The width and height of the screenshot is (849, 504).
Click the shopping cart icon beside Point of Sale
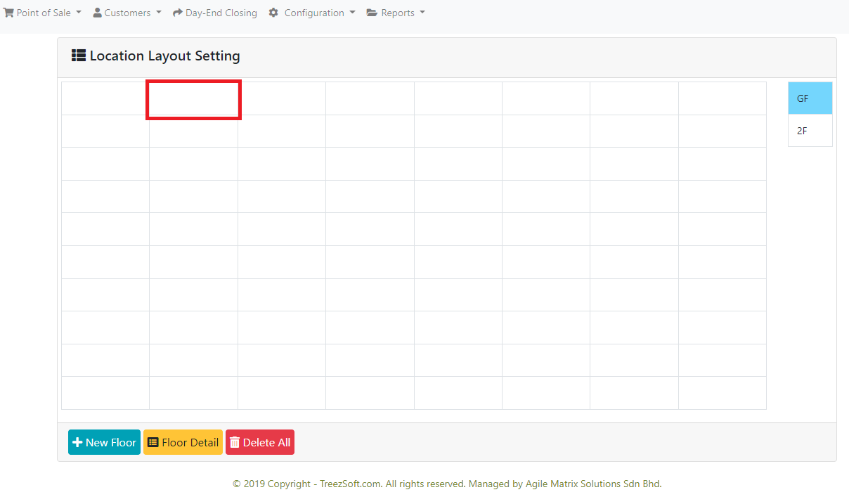(x=8, y=13)
